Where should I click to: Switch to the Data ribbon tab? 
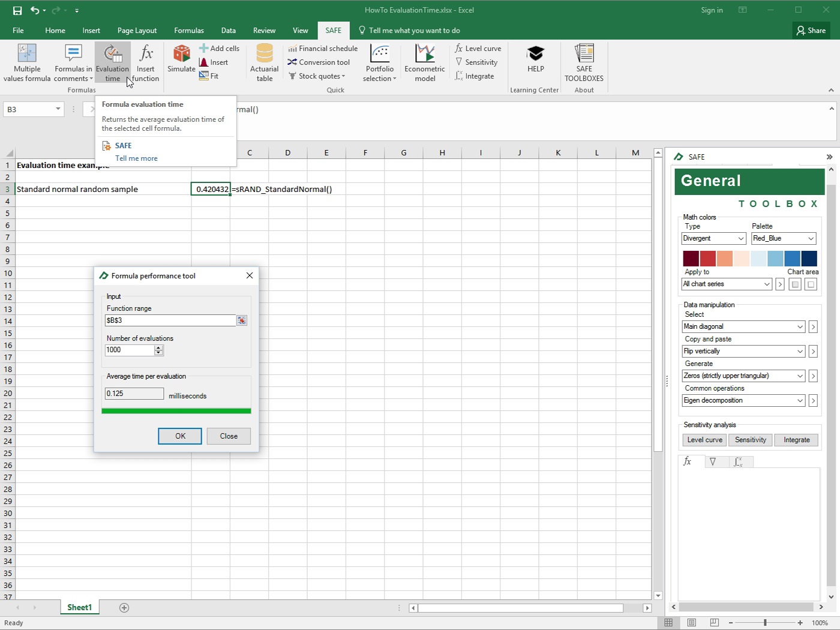229,31
